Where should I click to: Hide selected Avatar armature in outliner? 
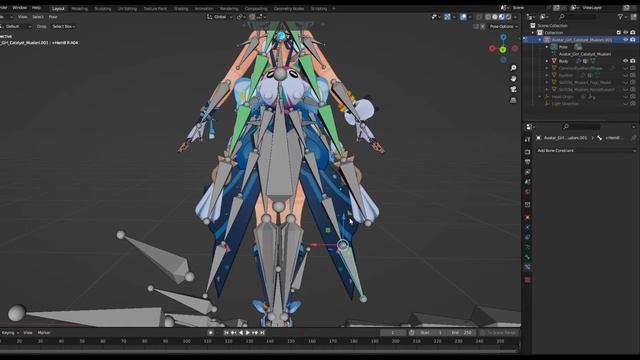(626, 40)
